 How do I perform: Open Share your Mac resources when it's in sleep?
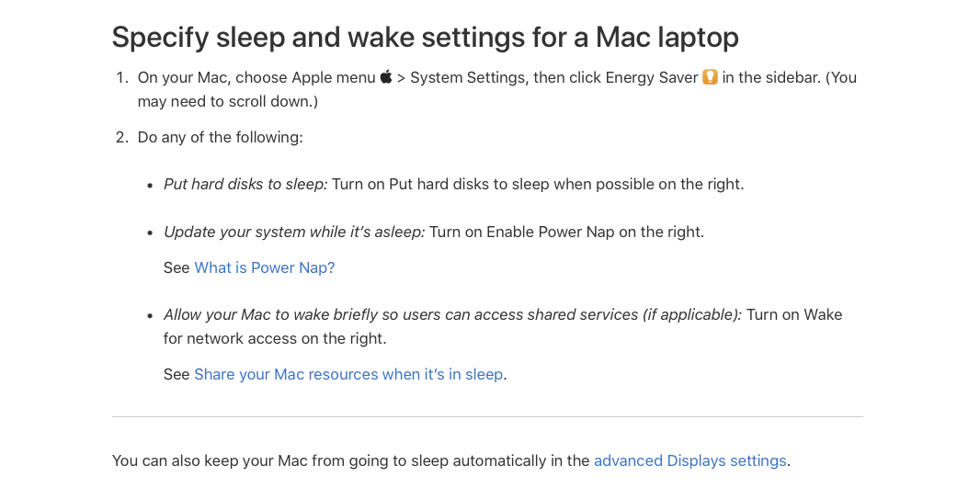348,374
